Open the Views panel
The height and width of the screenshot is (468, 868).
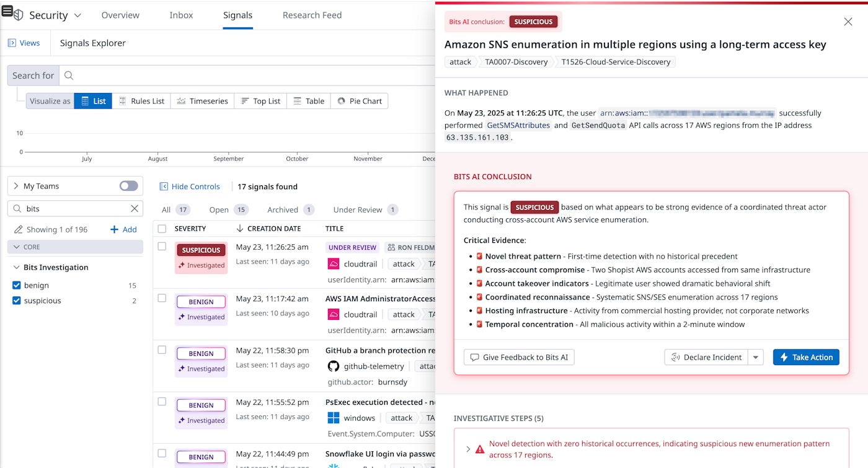click(x=24, y=43)
